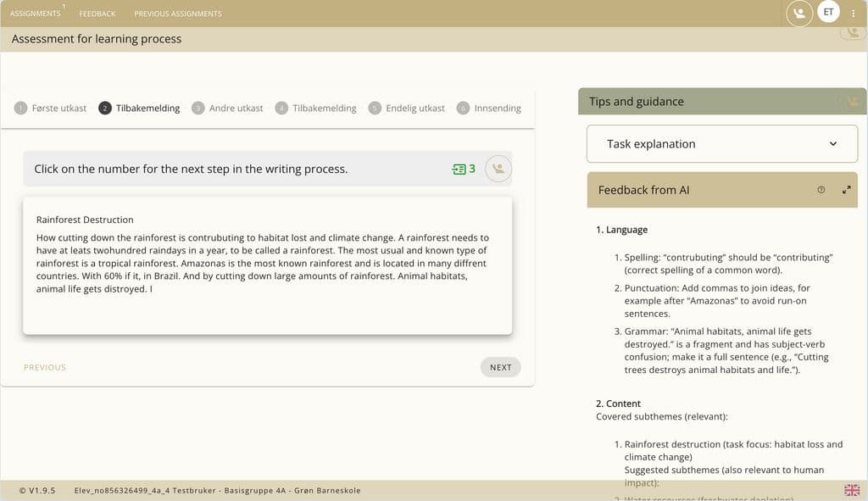Screen dimensions: 868x501
Task: Go to step 4 Tilbakemelding
Action: pyautogui.click(x=315, y=108)
